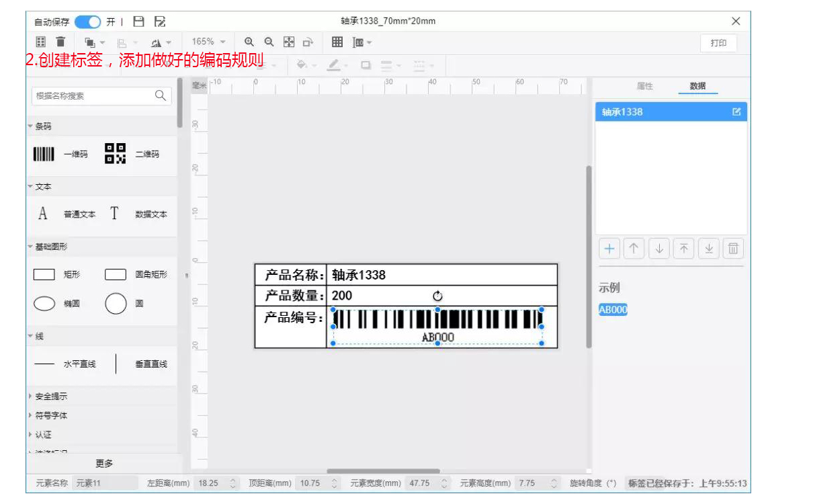Click the data panel trash button
The width and height of the screenshot is (813, 504).
[x=733, y=249]
